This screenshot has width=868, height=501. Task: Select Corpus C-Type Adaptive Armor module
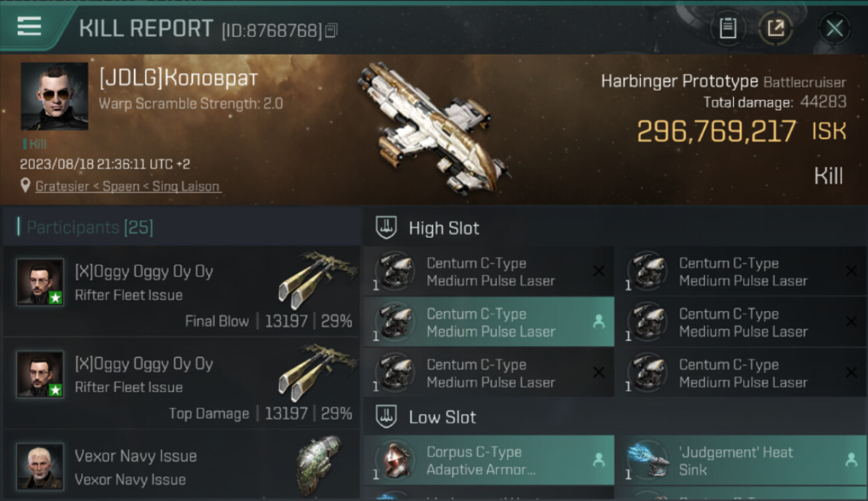[x=489, y=460]
